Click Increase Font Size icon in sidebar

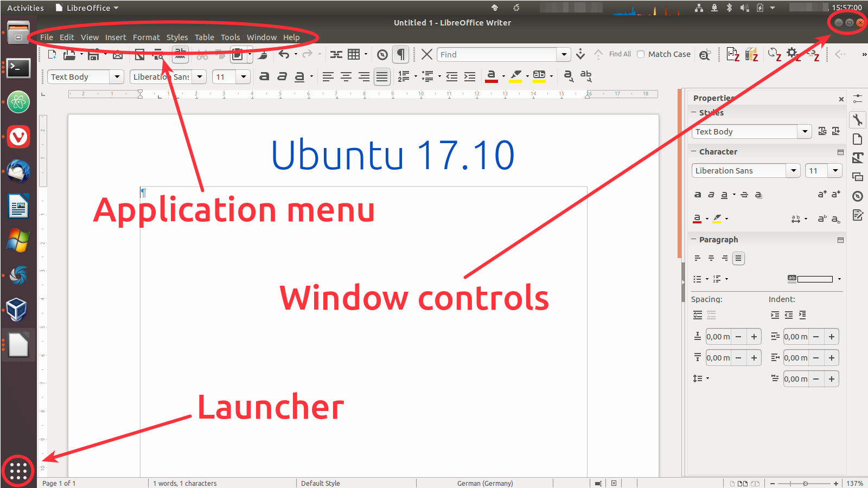[822, 194]
